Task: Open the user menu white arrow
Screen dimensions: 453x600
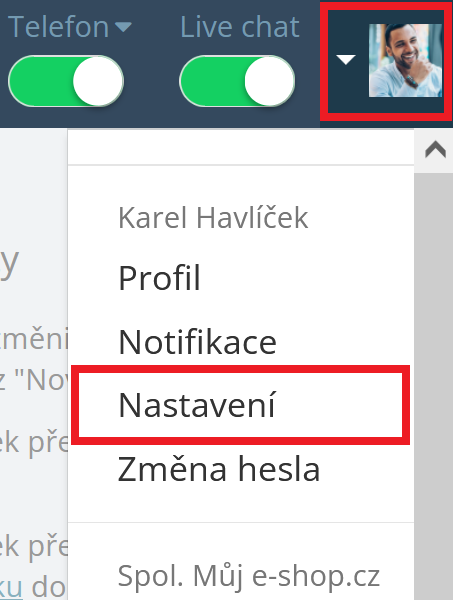Action: pos(346,59)
